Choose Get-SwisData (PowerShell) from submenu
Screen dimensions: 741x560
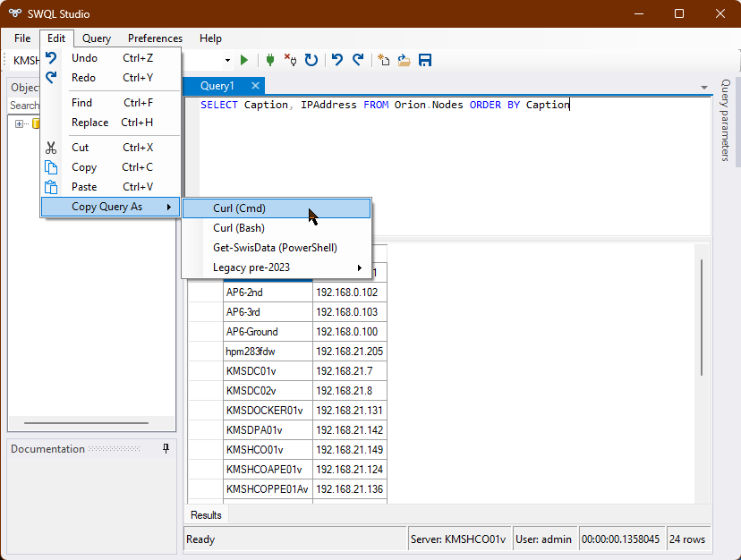tap(275, 248)
